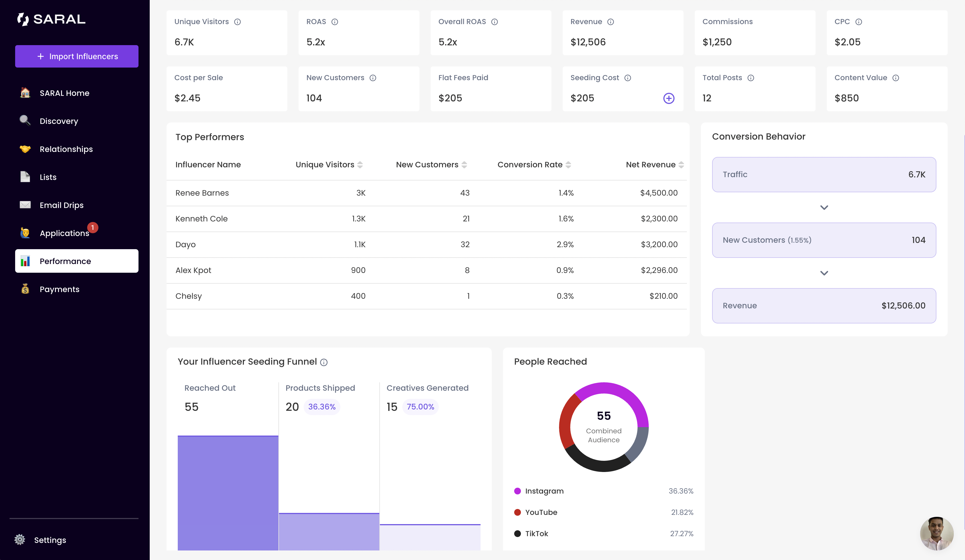Screen dimensions: 965x560
Task: Click the info icon beside Unique Visitors
Action: pyautogui.click(x=237, y=22)
